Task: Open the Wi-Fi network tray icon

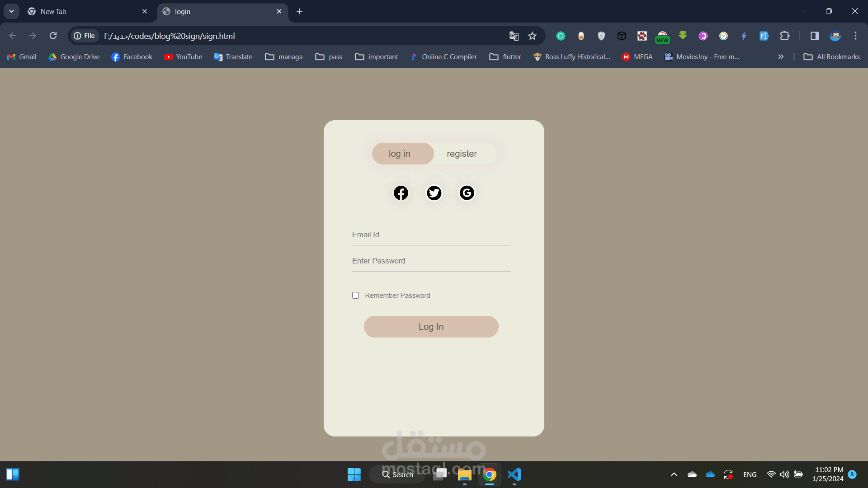Action: 771,474
